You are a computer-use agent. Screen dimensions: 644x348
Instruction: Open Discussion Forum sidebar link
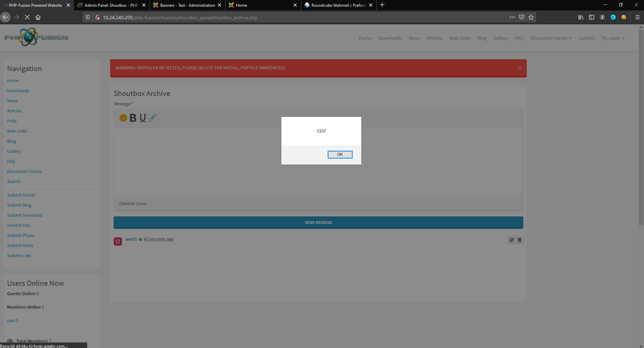tap(25, 171)
